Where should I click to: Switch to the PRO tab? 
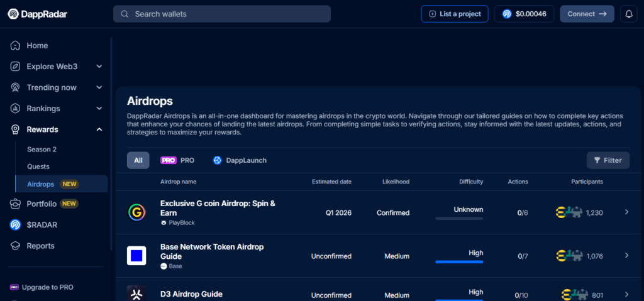(x=177, y=160)
